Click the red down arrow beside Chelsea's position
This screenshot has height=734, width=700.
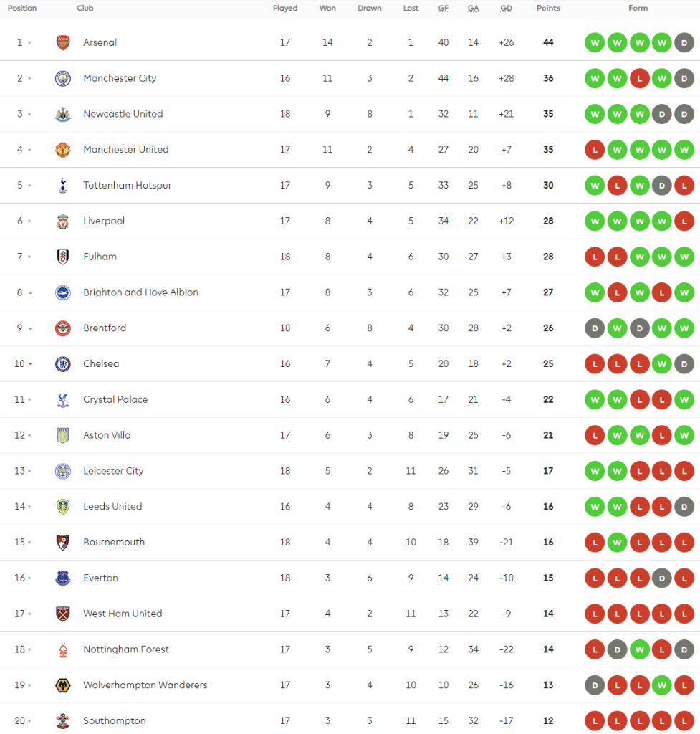click(x=30, y=364)
